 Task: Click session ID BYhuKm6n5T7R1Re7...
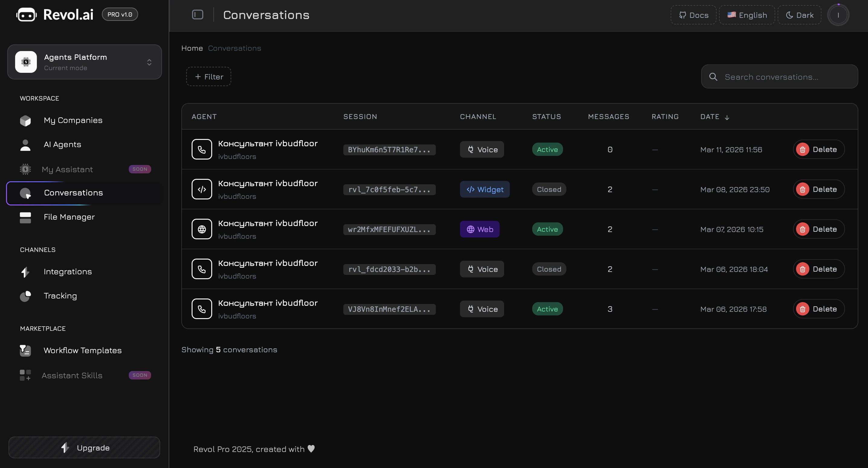tap(389, 150)
